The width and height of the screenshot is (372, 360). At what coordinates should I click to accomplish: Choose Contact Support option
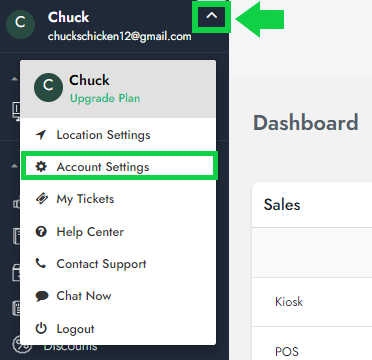(x=118, y=264)
